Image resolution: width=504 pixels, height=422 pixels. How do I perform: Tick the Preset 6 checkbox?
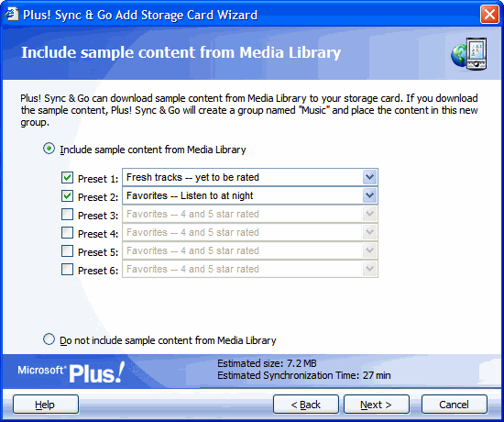click(x=67, y=269)
